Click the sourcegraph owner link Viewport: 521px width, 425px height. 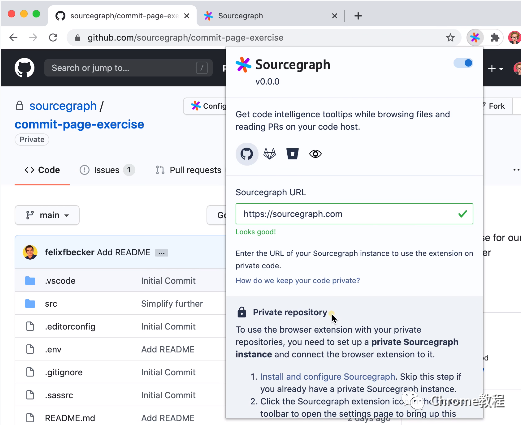tap(63, 106)
